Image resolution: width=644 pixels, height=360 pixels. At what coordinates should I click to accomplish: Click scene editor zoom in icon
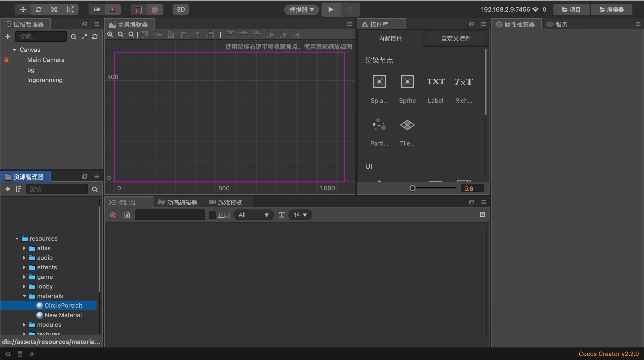tap(110, 34)
